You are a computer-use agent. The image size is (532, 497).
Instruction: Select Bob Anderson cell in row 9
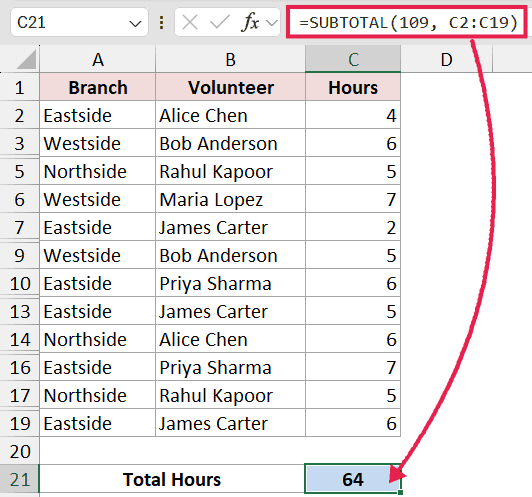point(231,255)
